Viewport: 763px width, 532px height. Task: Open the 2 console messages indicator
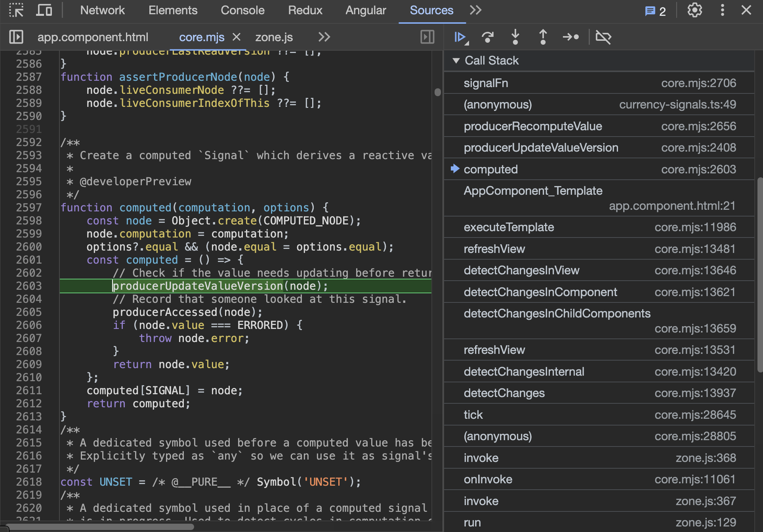click(x=656, y=11)
